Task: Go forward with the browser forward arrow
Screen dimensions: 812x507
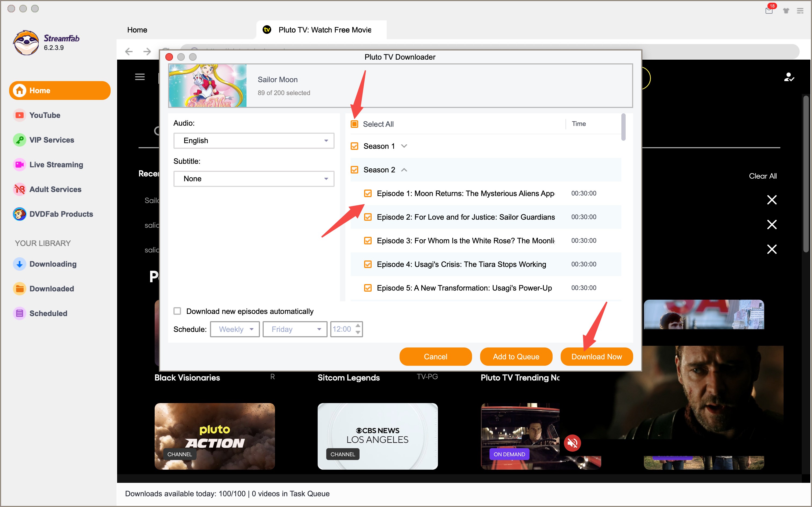Action: pyautogui.click(x=147, y=51)
